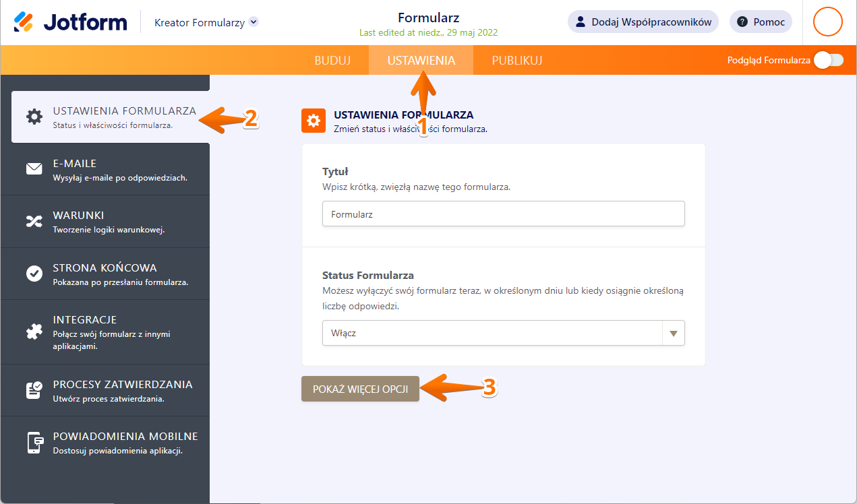Click the envelope icon for E-maile

click(34, 168)
